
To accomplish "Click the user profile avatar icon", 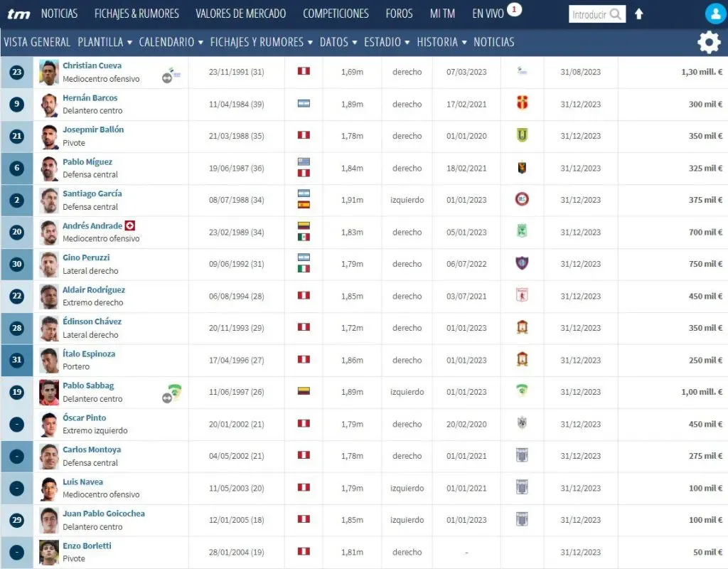I will tap(714, 14).
